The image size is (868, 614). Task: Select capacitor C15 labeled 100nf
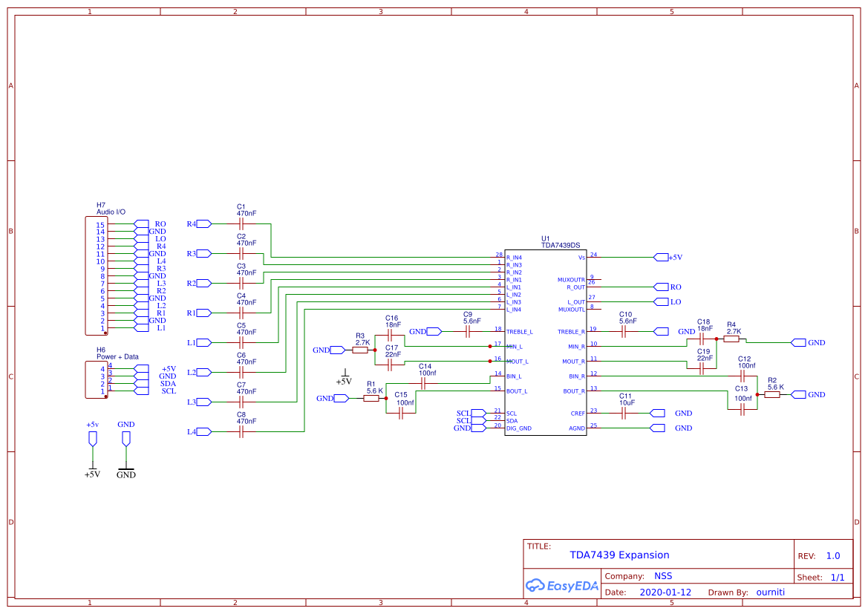point(400,413)
